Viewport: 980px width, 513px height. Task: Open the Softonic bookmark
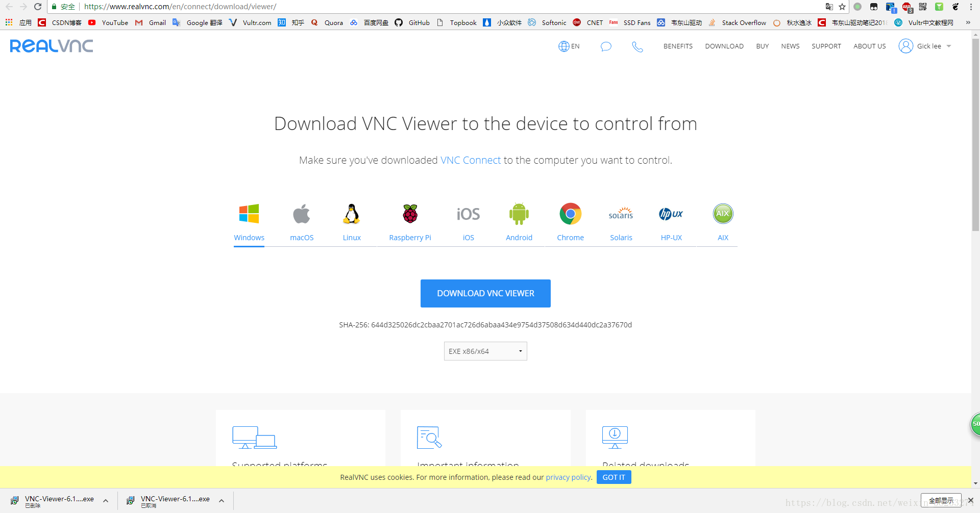click(x=547, y=22)
